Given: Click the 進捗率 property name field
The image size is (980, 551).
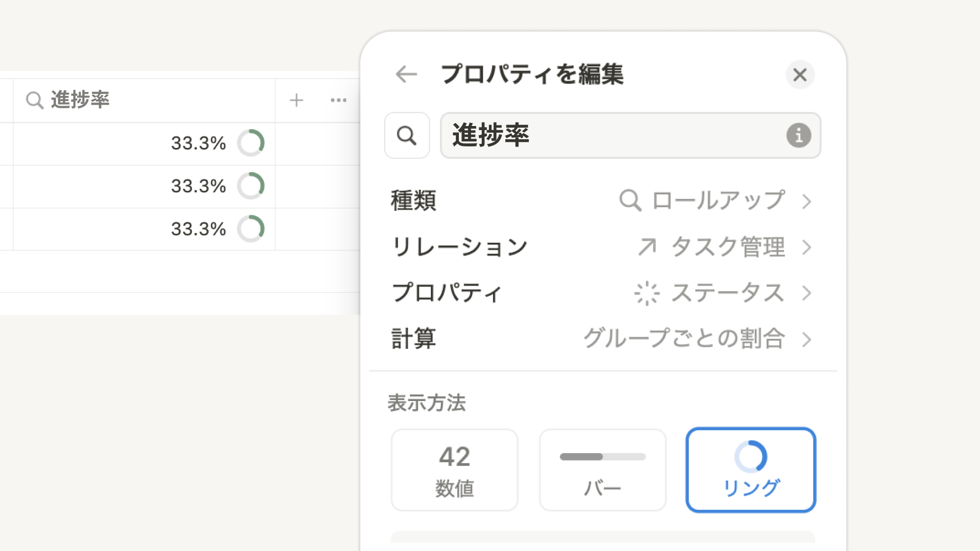Looking at the screenshot, I should (612, 136).
